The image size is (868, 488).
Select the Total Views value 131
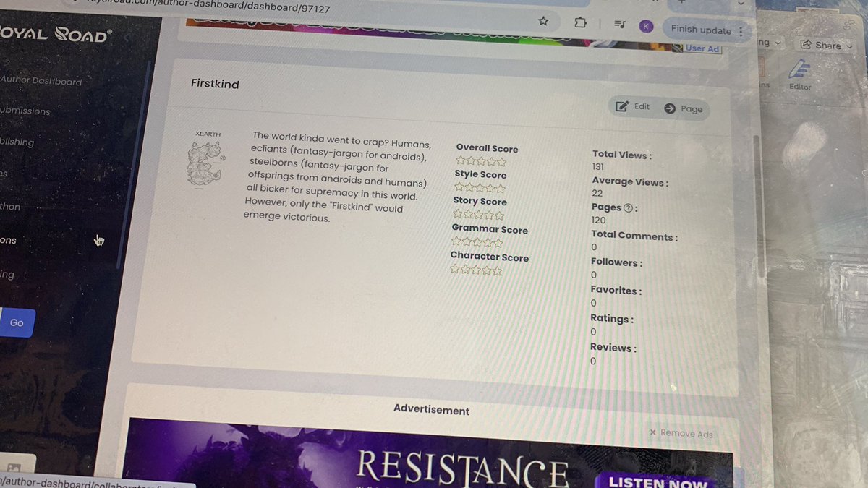click(x=598, y=167)
